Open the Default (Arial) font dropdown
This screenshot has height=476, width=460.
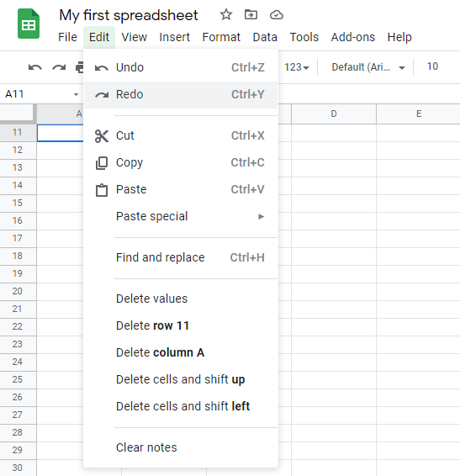[368, 67]
